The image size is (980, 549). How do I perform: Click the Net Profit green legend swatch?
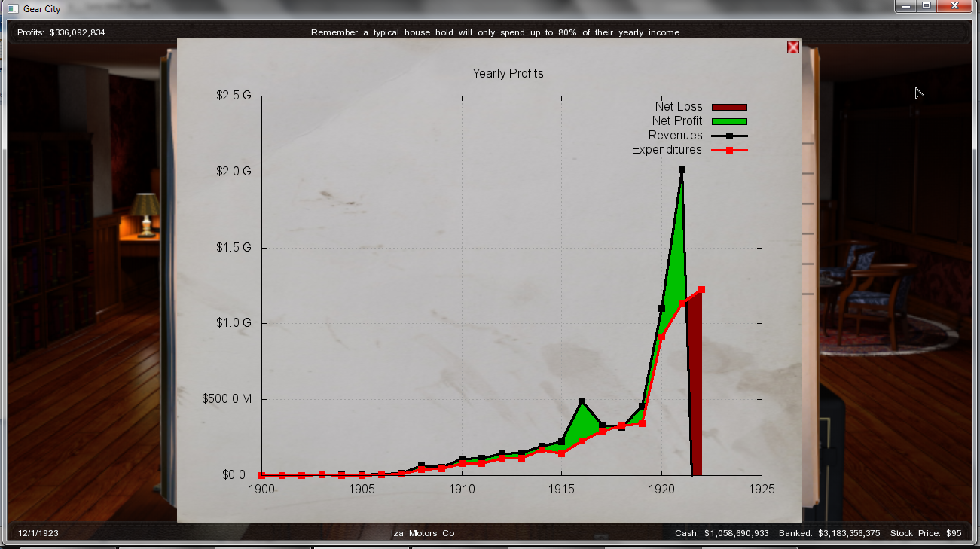(728, 121)
